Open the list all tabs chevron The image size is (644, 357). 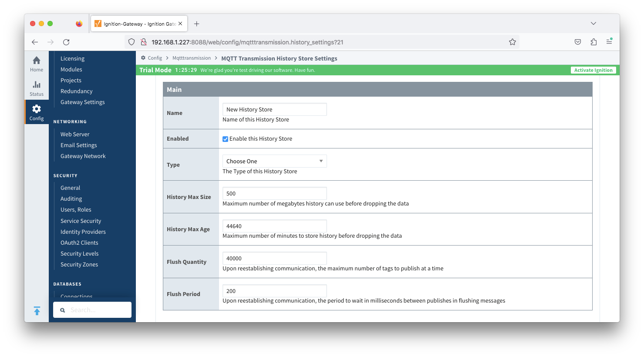tap(593, 24)
